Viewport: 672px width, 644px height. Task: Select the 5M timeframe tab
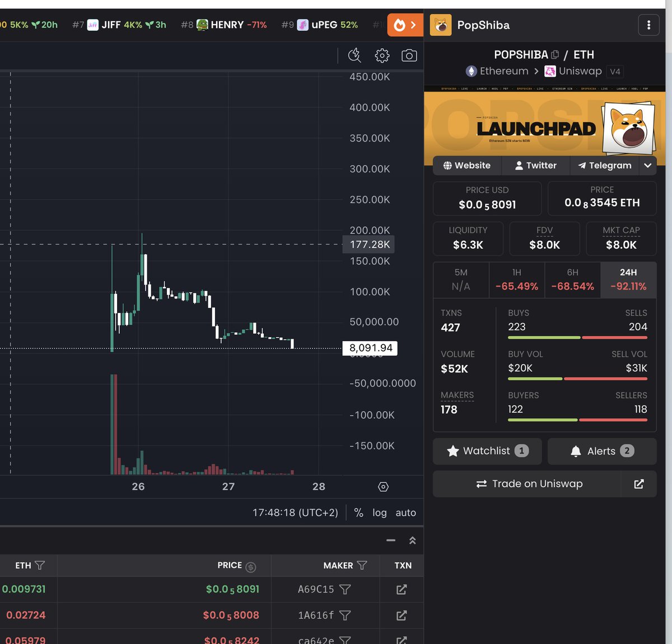click(x=461, y=279)
